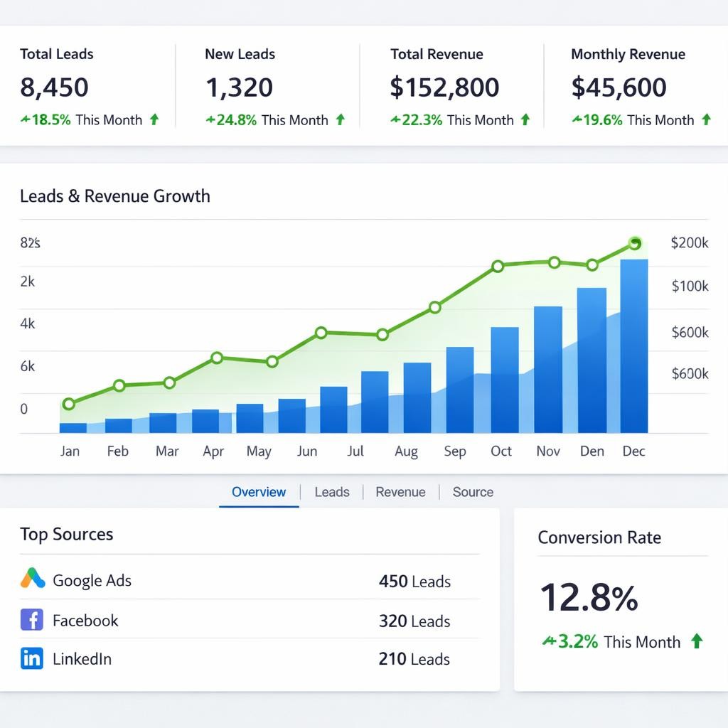The width and height of the screenshot is (728, 728).
Task: Click the Google Ads logo icon
Action: 33,579
